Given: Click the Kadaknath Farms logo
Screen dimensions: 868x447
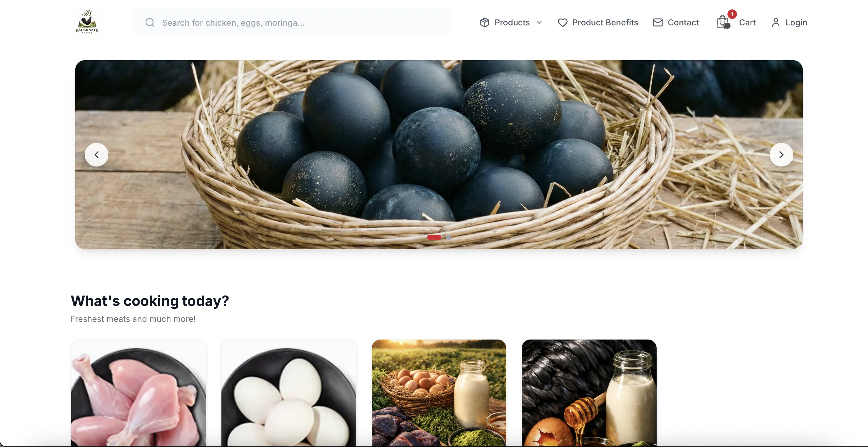Looking at the screenshot, I should (87, 22).
